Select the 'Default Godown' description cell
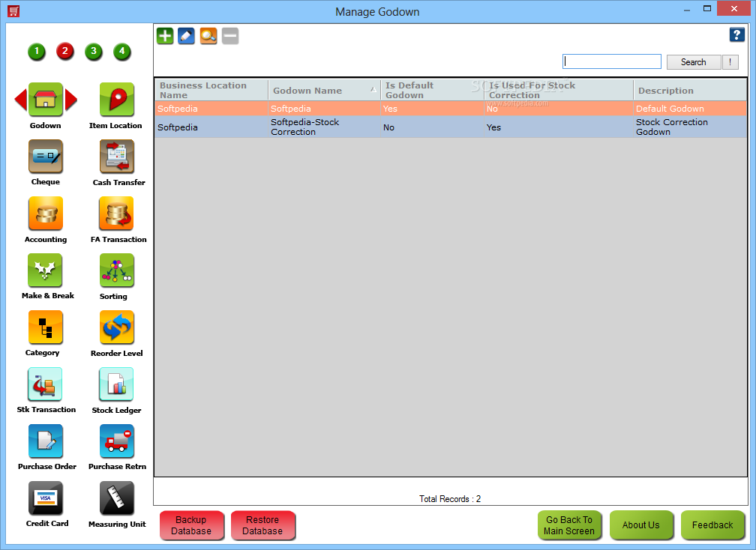 pyautogui.click(x=690, y=109)
